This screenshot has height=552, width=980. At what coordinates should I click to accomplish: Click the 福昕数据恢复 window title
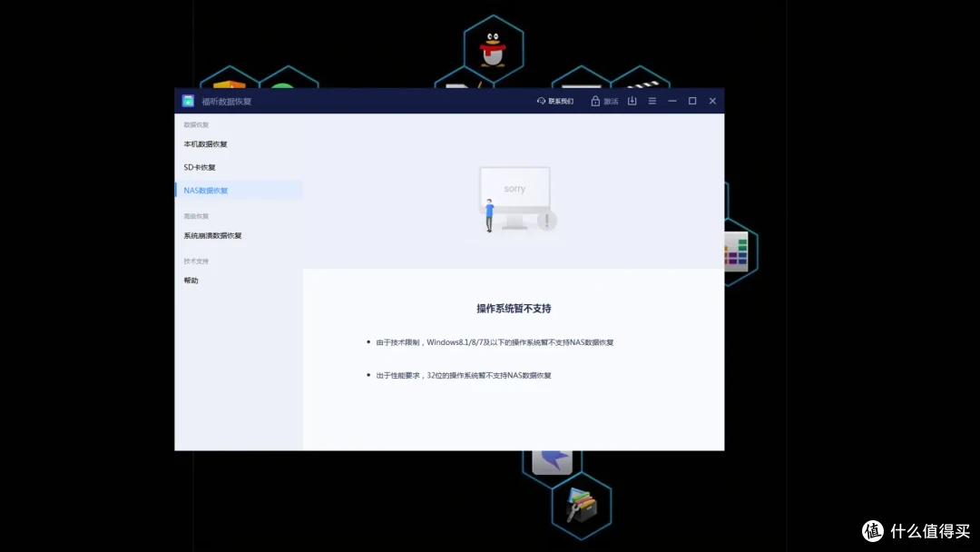[226, 102]
